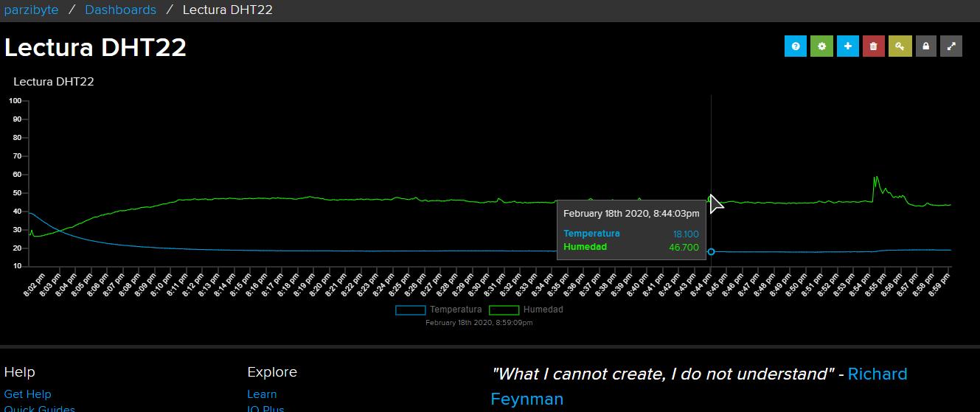Open the Learn link under Explore
The width and height of the screenshot is (980, 412).
point(262,394)
